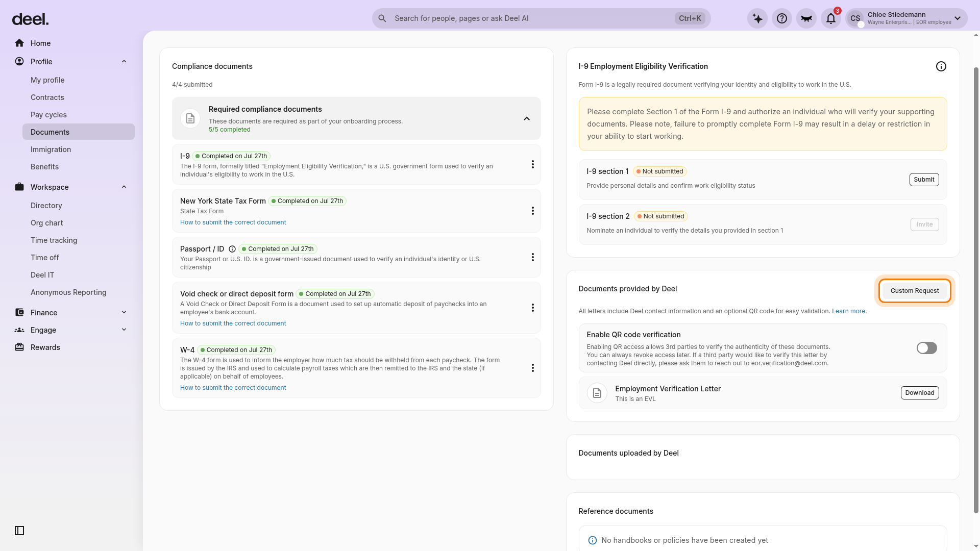
Task: Download the Employment Verification Letter
Action: [x=920, y=393]
